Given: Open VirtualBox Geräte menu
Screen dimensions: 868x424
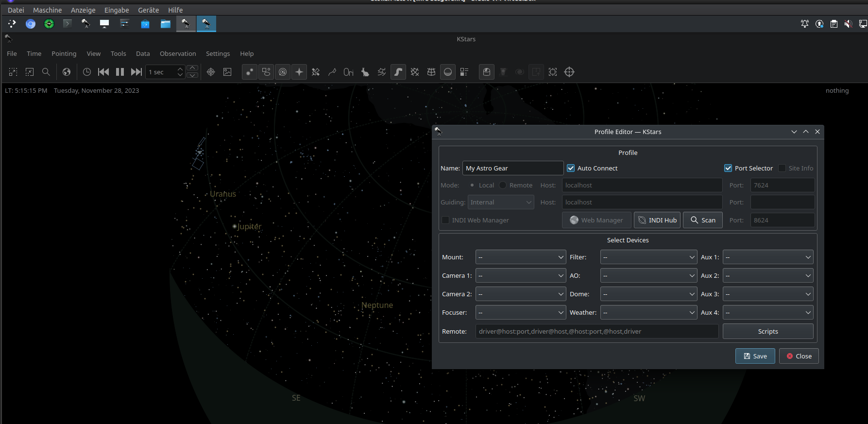Looking at the screenshot, I should point(148,10).
